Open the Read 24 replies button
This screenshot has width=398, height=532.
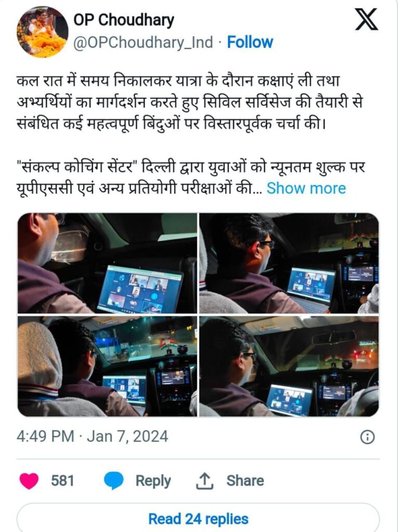[x=198, y=518]
